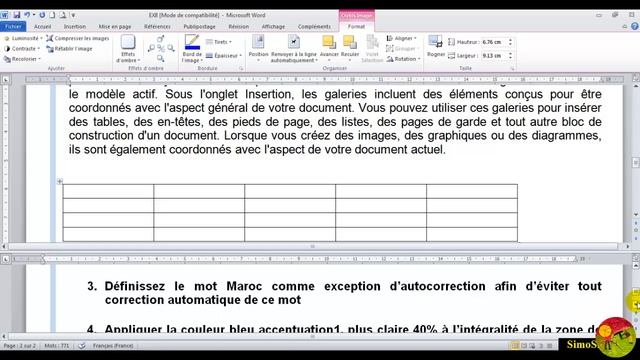Click the proofing check icon in status bar
The width and height of the screenshot is (640, 360).
point(82,346)
